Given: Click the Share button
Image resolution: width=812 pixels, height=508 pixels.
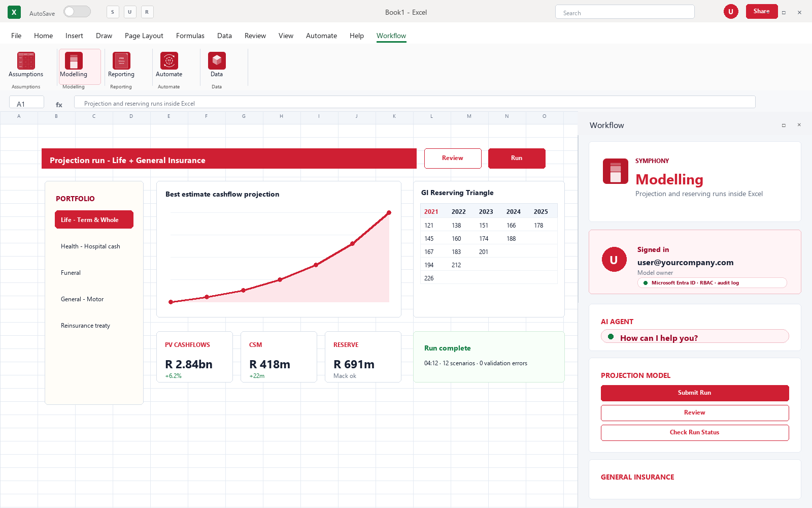Looking at the screenshot, I should coord(762,11).
